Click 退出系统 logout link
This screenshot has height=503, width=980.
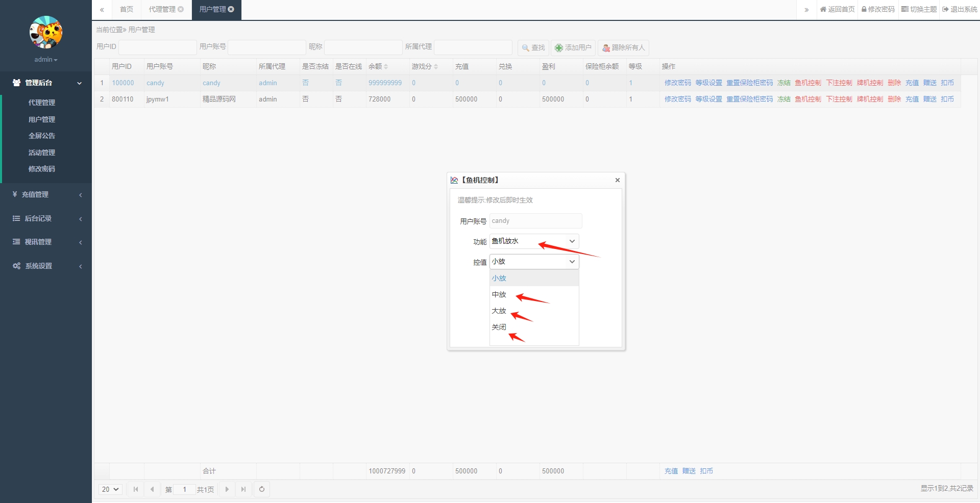960,9
